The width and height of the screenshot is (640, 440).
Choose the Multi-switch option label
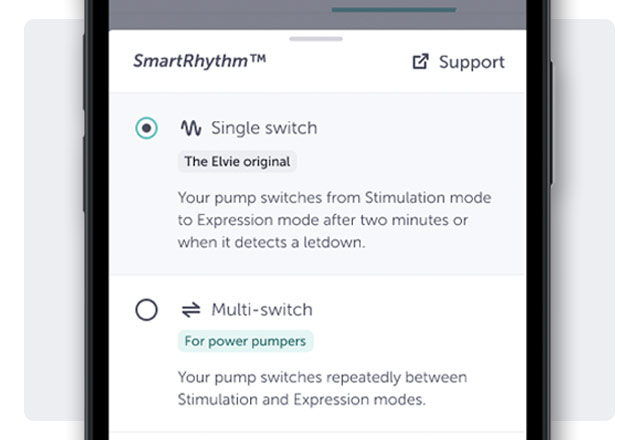(x=262, y=310)
